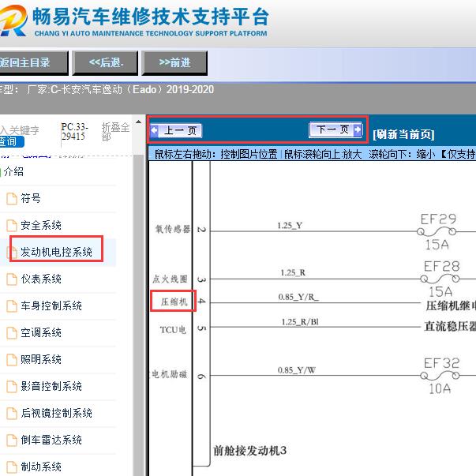
Task: Click the 介绍 section heading
Action: pyautogui.click(x=13, y=171)
